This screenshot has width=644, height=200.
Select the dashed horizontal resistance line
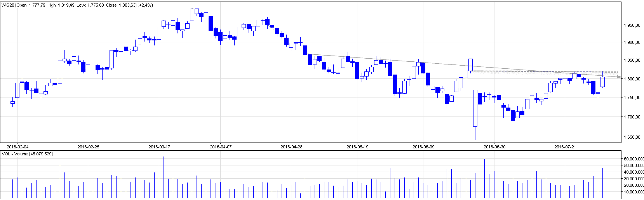pos(544,71)
